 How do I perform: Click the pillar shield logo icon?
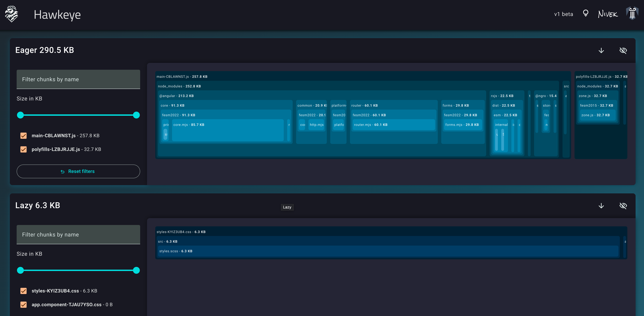click(632, 13)
